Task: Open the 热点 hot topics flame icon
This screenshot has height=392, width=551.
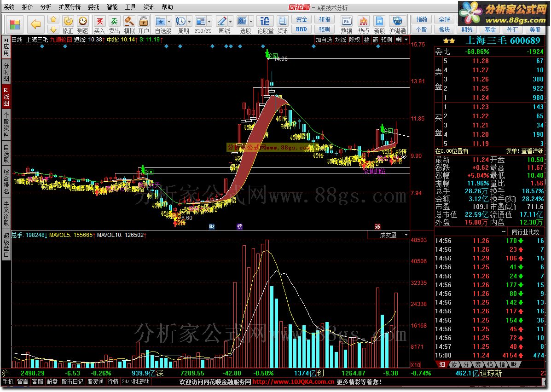Action: pyautogui.click(x=363, y=24)
